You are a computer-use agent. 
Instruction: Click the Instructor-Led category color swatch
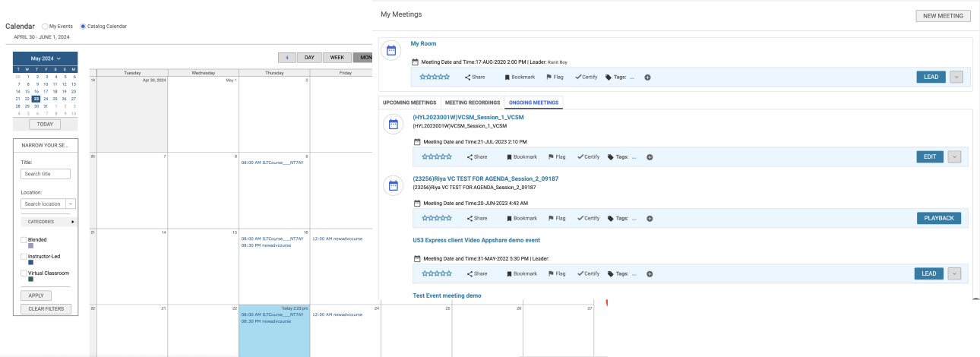(30, 263)
